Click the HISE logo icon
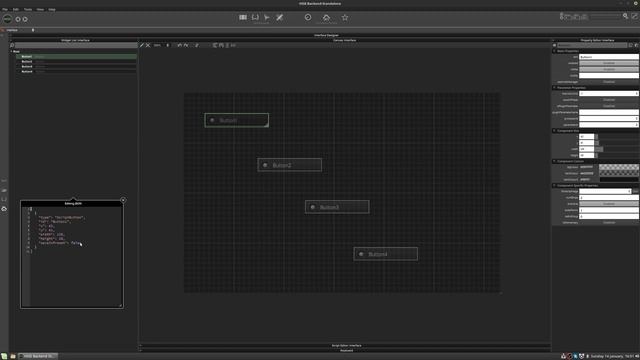 click(x=7, y=19)
